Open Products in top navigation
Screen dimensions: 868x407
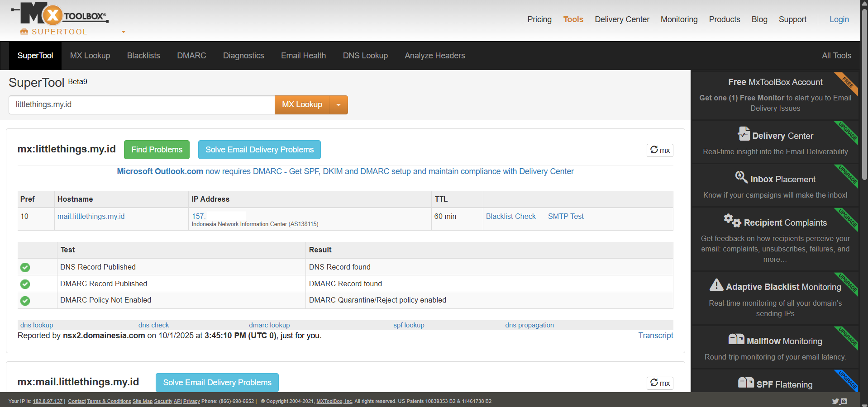coord(725,19)
